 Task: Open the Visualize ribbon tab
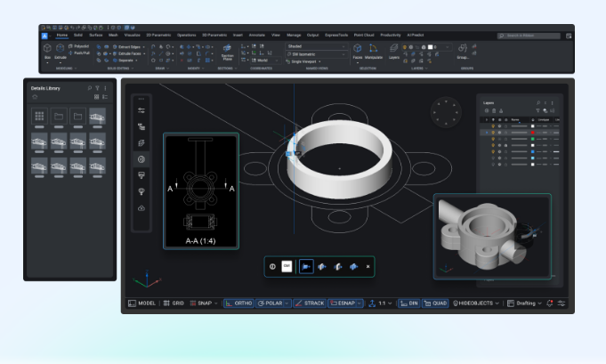pos(132,36)
